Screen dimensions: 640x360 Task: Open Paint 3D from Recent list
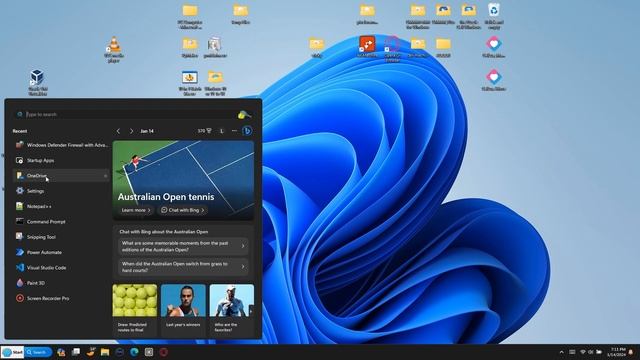(61, 283)
